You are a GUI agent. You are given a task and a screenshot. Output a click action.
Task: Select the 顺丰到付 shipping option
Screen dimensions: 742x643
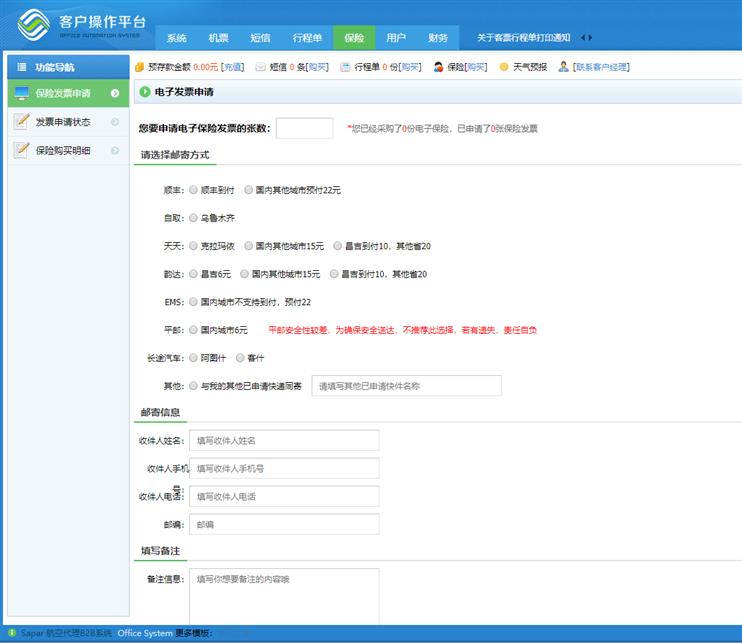click(x=193, y=189)
